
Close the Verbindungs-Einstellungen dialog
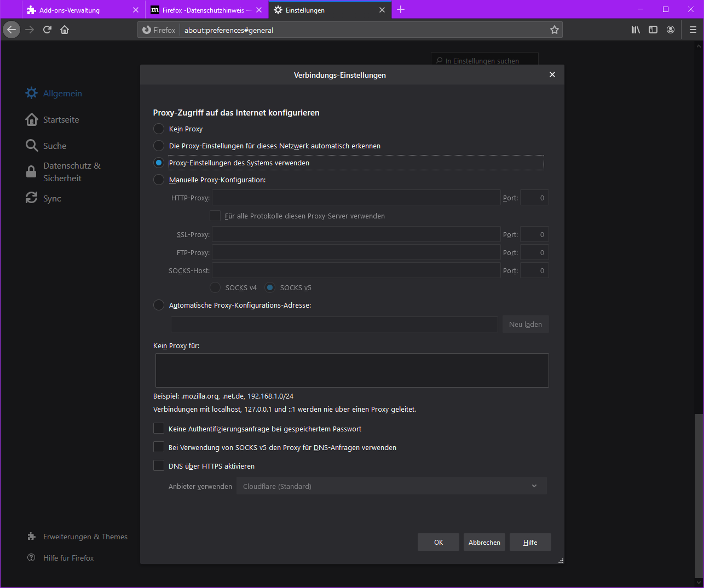pyautogui.click(x=552, y=74)
